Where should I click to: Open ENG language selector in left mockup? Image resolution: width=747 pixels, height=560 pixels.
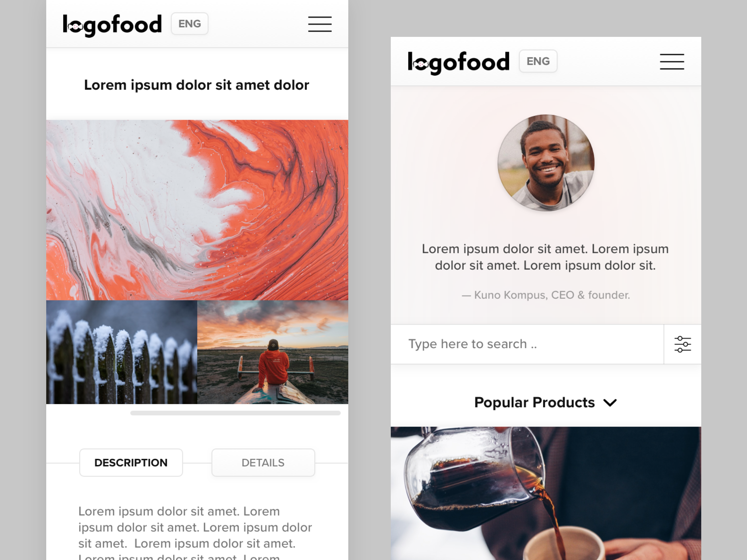coord(190,24)
